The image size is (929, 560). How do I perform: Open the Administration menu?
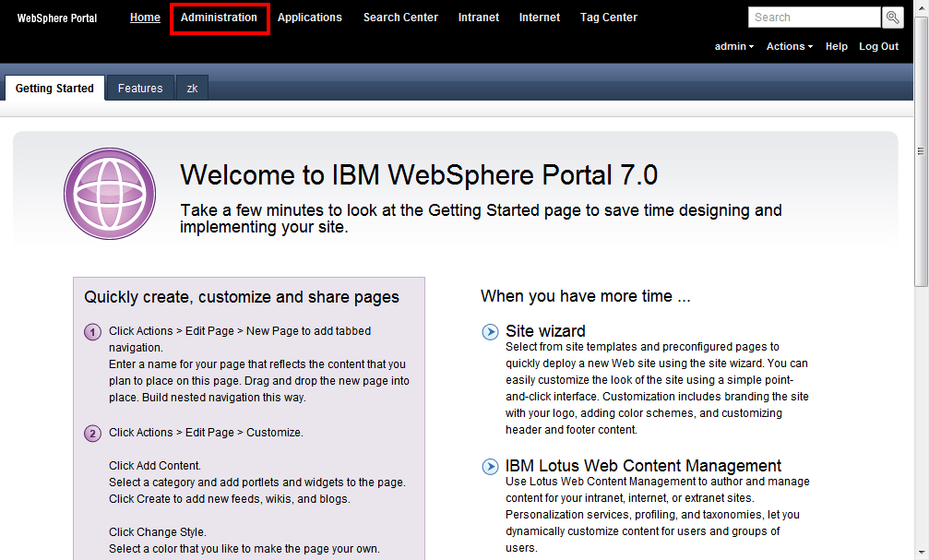click(x=220, y=18)
